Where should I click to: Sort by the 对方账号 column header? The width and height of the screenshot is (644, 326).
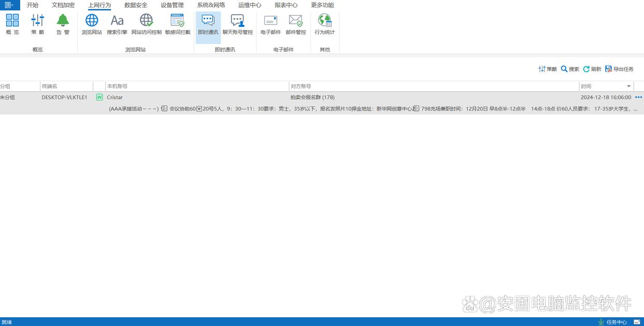pyautogui.click(x=434, y=86)
